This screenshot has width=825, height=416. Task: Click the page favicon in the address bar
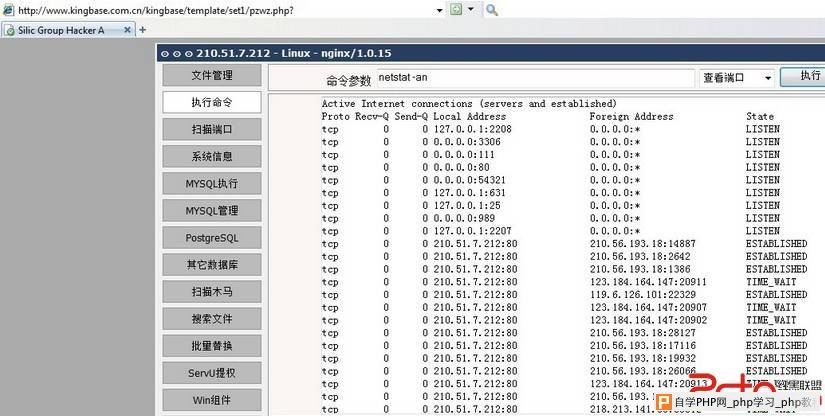pos(10,9)
